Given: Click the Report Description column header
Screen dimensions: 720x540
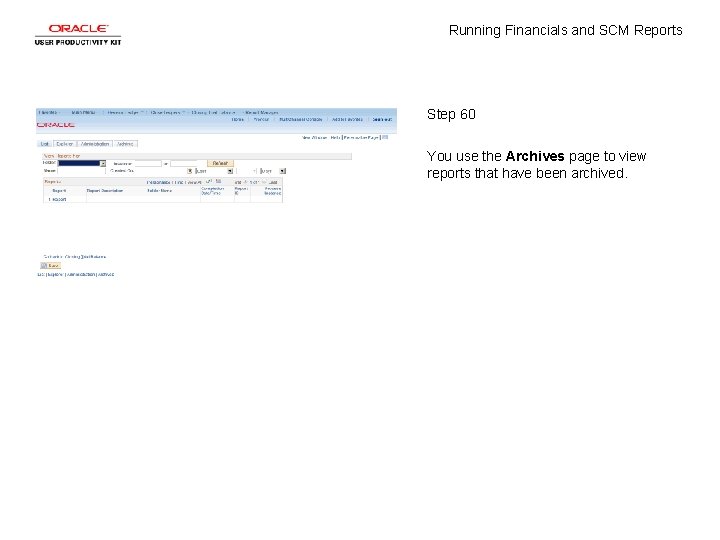Looking at the screenshot, I should tap(105, 191).
